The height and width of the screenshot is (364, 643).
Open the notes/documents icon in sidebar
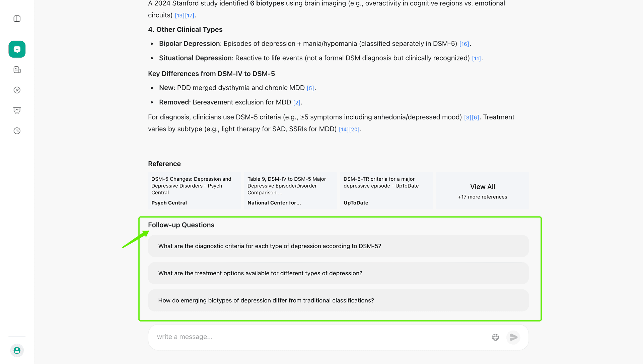click(x=17, y=70)
